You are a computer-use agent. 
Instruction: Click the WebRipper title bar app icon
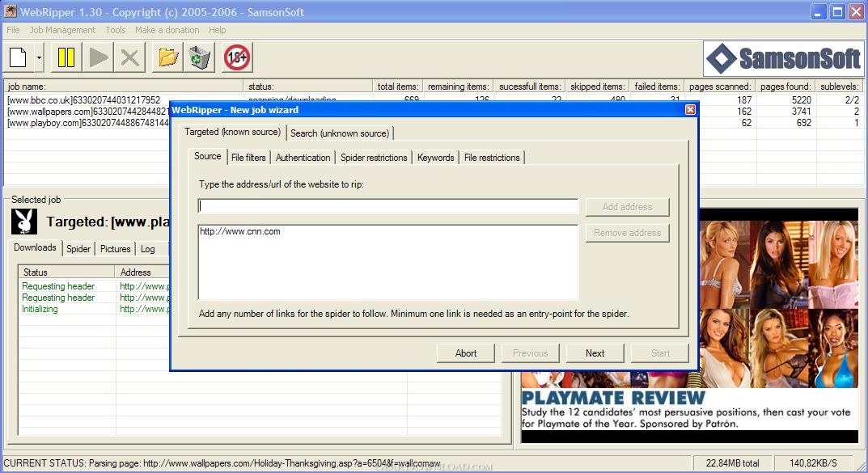pos(10,11)
